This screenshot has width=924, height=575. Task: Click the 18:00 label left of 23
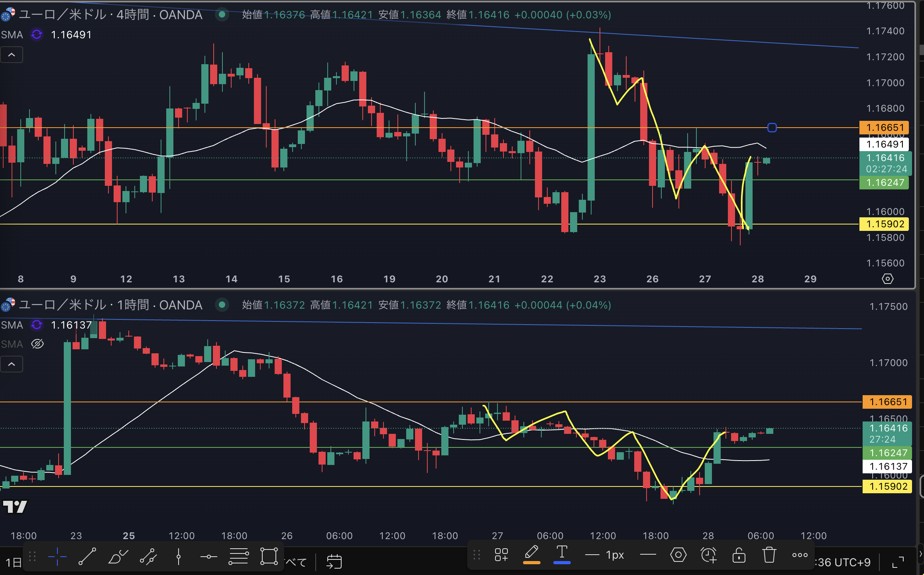pyautogui.click(x=24, y=536)
